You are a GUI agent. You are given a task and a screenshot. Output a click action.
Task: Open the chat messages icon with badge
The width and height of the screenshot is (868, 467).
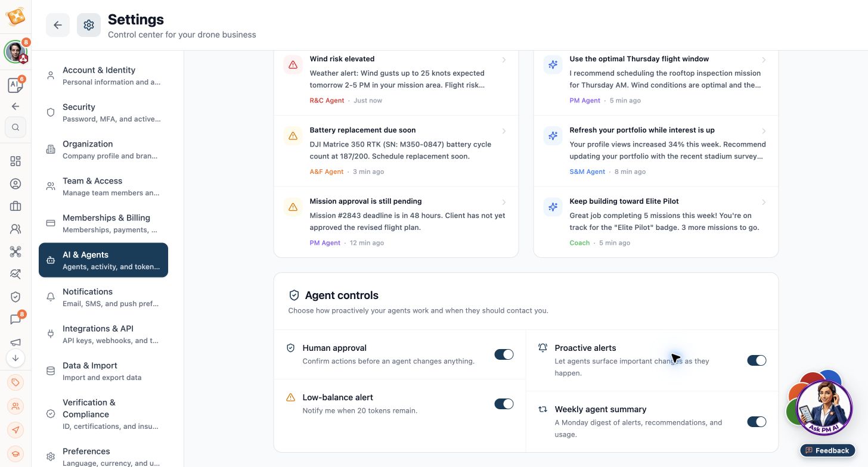[x=15, y=320]
